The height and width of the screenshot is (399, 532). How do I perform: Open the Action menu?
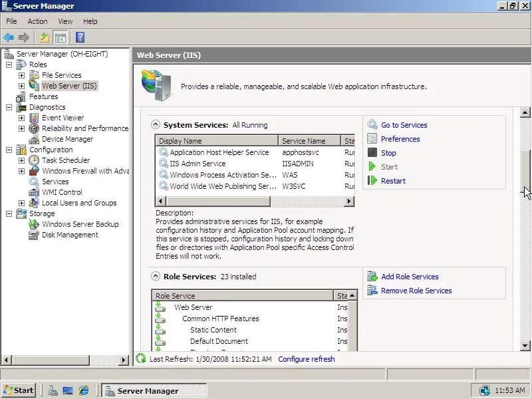(38, 21)
